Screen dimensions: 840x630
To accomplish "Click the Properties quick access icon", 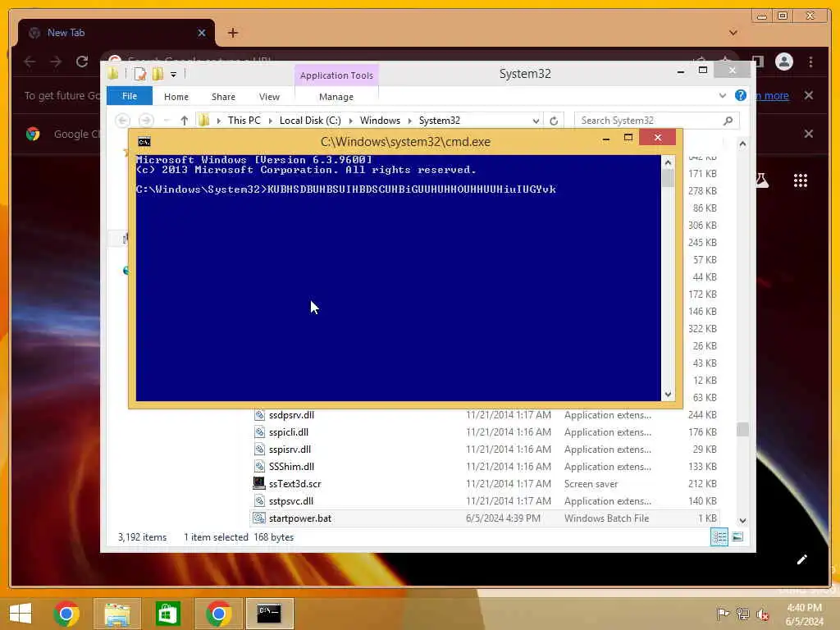I will click(x=140, y=74).
